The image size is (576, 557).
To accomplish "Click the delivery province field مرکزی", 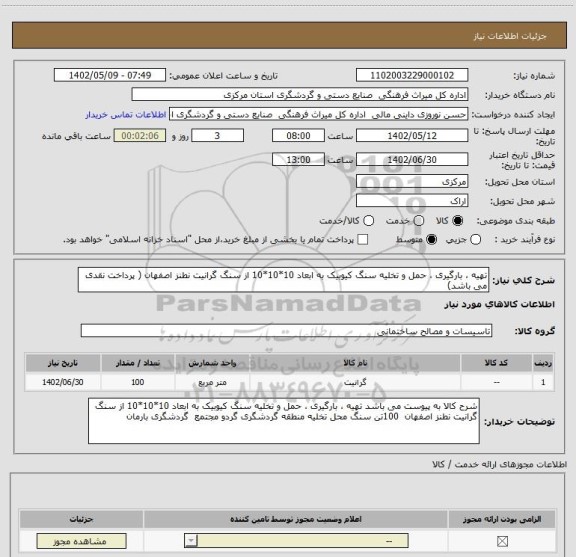I will pyautogui.click(x=412, y=182).
